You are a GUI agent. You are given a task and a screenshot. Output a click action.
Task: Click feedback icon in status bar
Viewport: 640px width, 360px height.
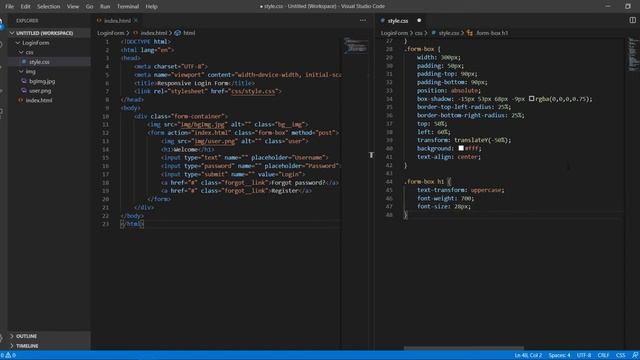pos(635,355)
